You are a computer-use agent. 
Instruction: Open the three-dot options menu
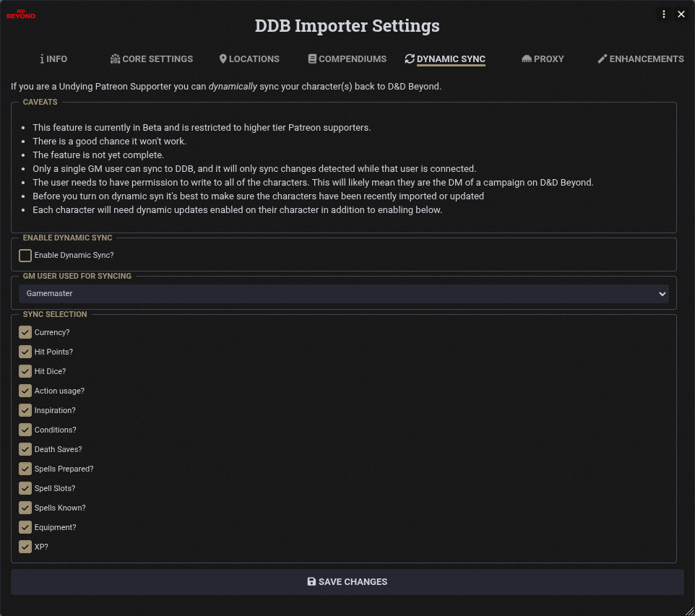663,14
